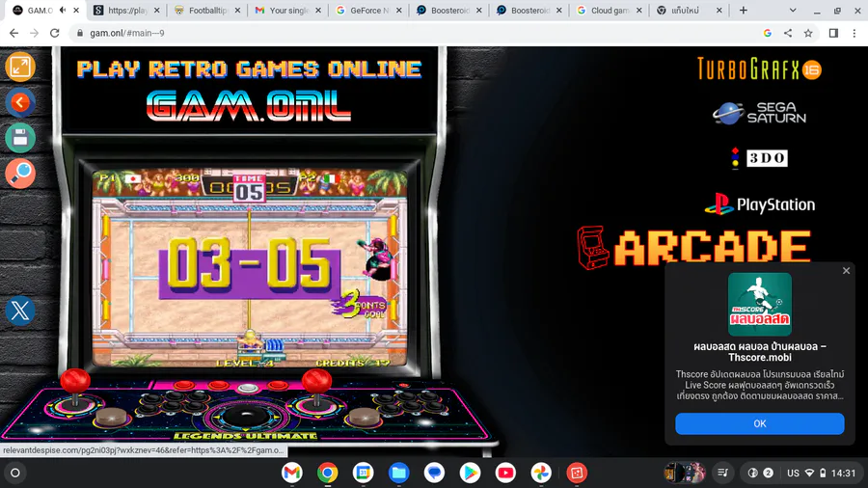Click OK on the Thscore notification
This screenshot has height=488, width=868.
click(760, 423)
